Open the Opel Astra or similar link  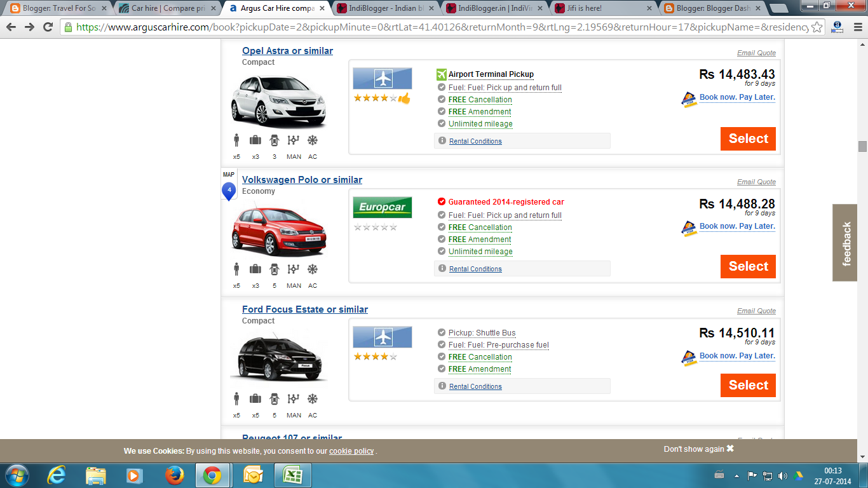point(287,51)
